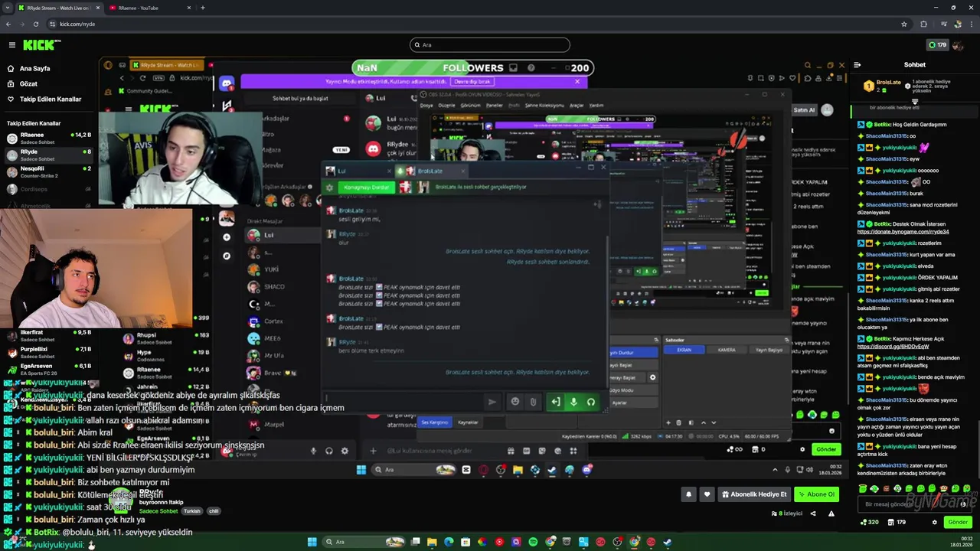Select RRyde channel in sidebar
The width and height of the screenshot is (980, 551).
[x=49, y=155]
